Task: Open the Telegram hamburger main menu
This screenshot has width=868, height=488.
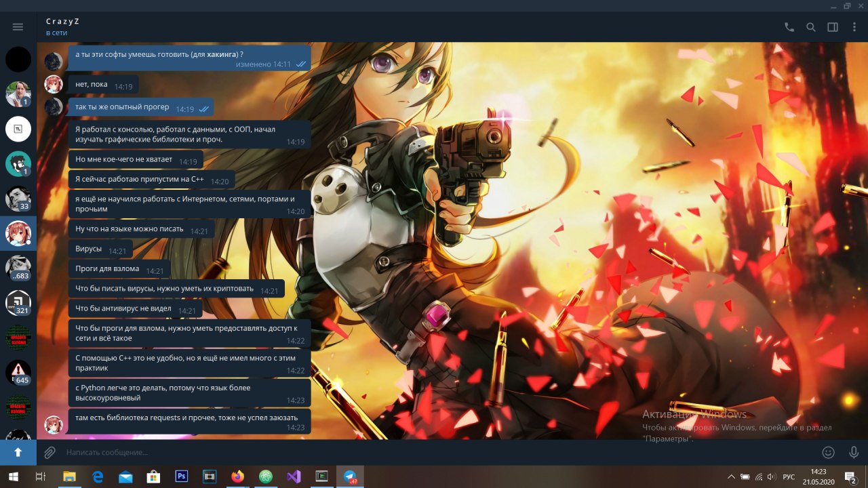Action: click(18, 27)
